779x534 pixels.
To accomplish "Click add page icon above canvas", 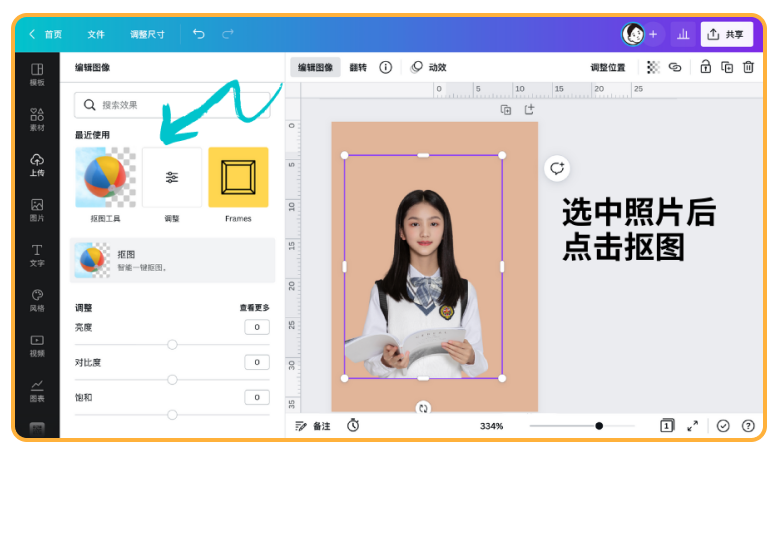I will (530, 109).
